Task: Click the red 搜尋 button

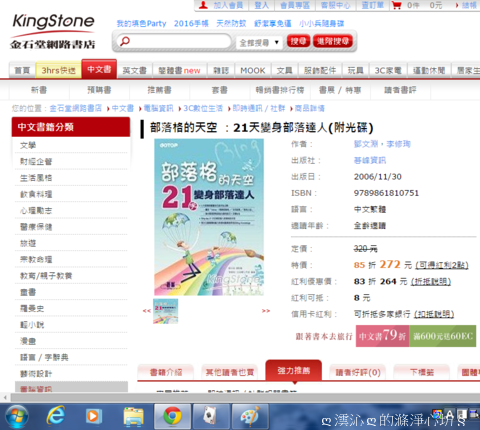Action: (x=298, y=41)
